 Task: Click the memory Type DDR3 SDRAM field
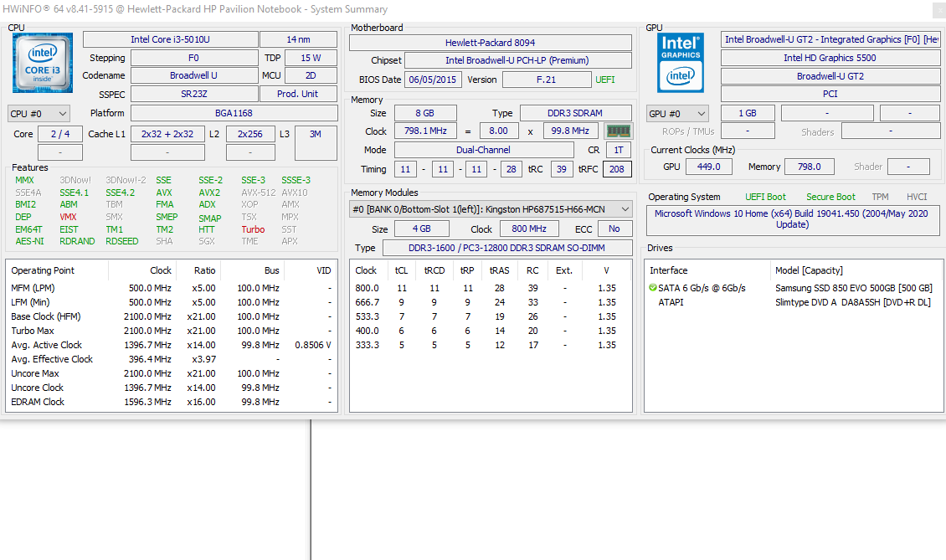tap(576, 114)
